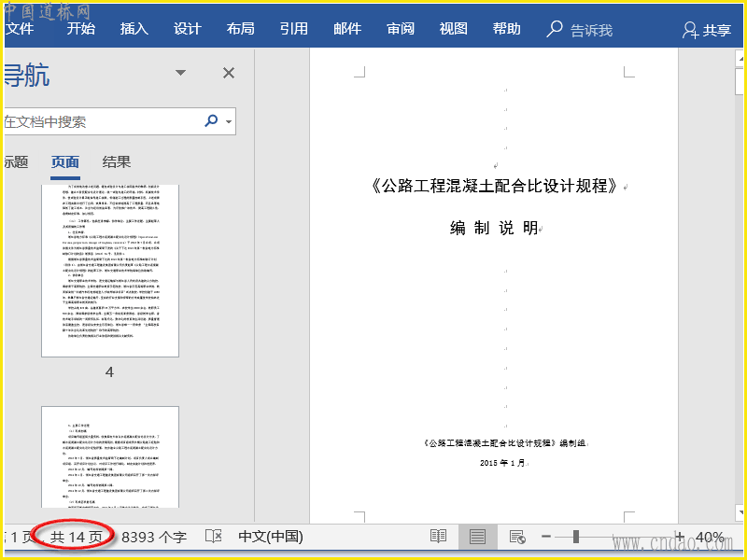Screen dimensions: 747x560
Task: Select the 审阅 ribbon tab
Action: point(401,29)
